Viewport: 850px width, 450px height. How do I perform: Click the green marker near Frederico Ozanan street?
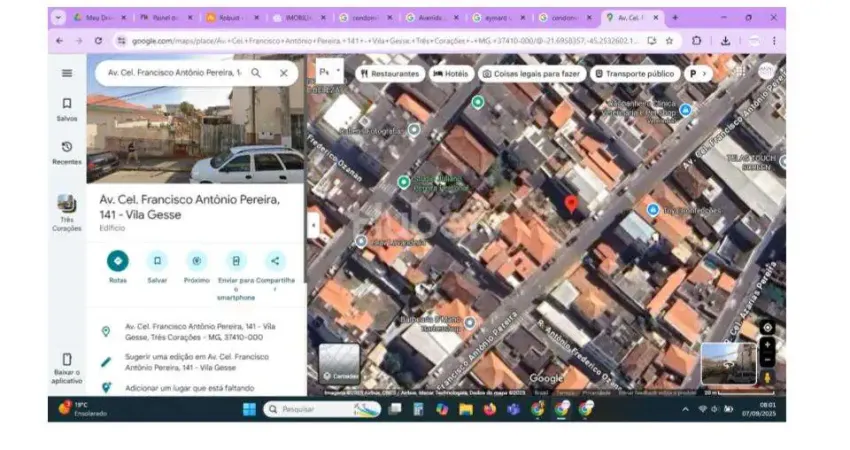coord(403,183)
